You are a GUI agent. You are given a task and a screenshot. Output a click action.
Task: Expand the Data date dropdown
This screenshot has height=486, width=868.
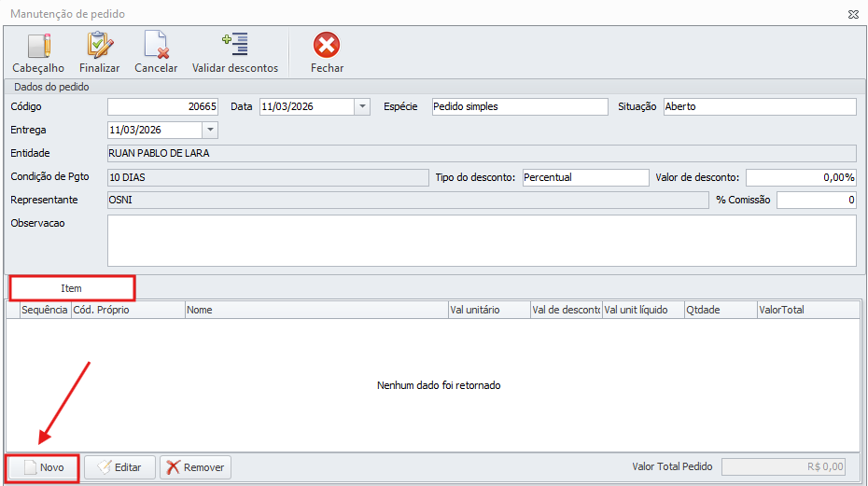(x=362, y=106)
